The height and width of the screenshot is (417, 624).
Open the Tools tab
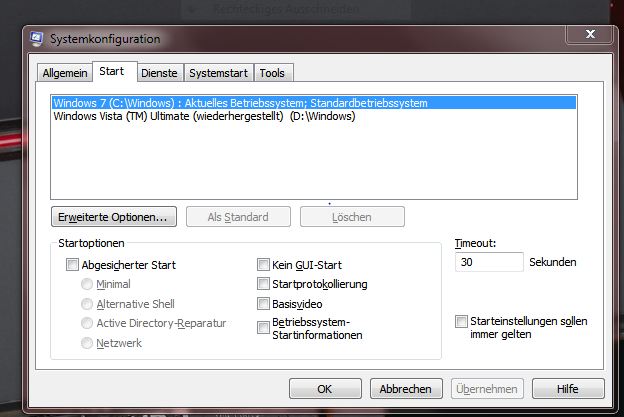tap(273, 73)
